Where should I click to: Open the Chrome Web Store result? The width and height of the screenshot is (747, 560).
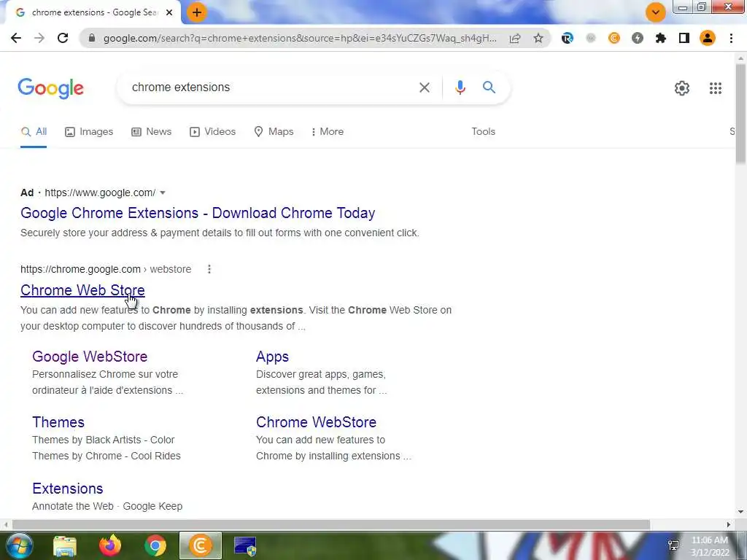(x=82, y=290)
